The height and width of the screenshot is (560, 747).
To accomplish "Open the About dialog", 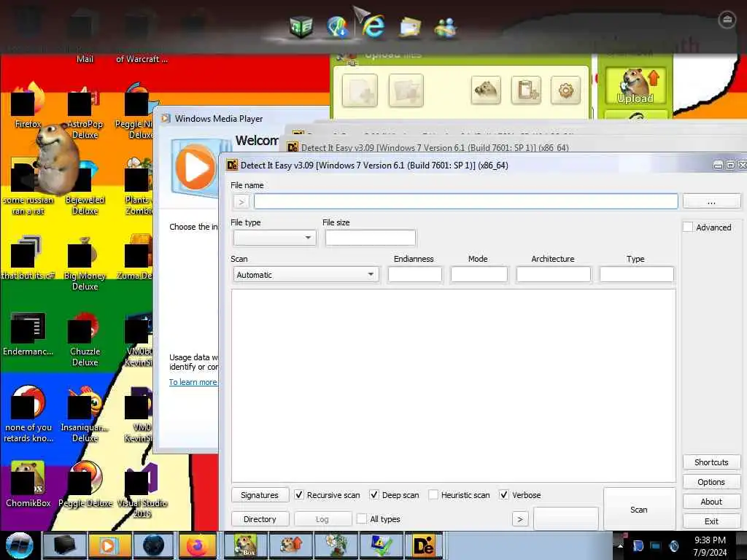I will pyautogui.click(x=711, y=502).
